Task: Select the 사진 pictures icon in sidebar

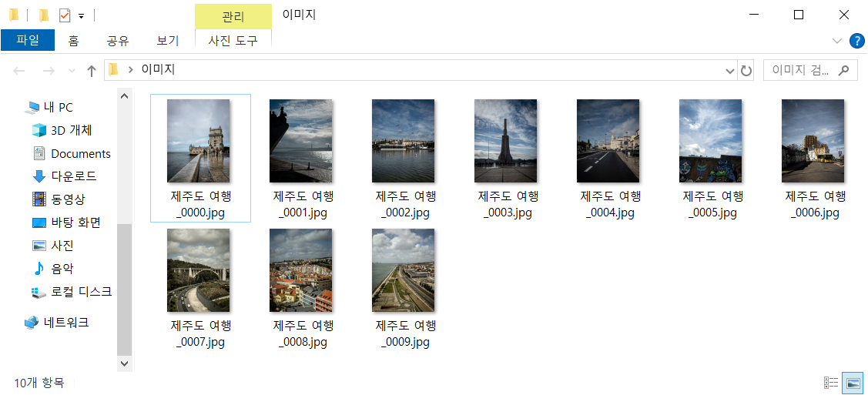Action: [x=39, y=246]
